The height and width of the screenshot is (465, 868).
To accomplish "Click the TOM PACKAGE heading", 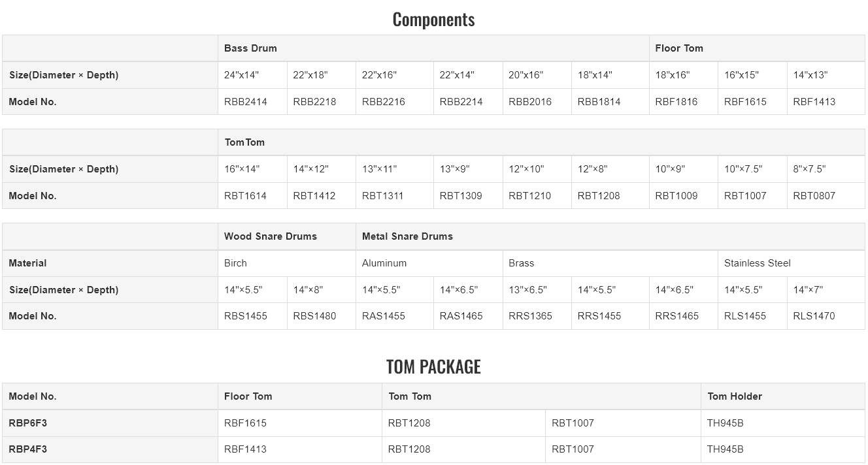I will 434,367.
